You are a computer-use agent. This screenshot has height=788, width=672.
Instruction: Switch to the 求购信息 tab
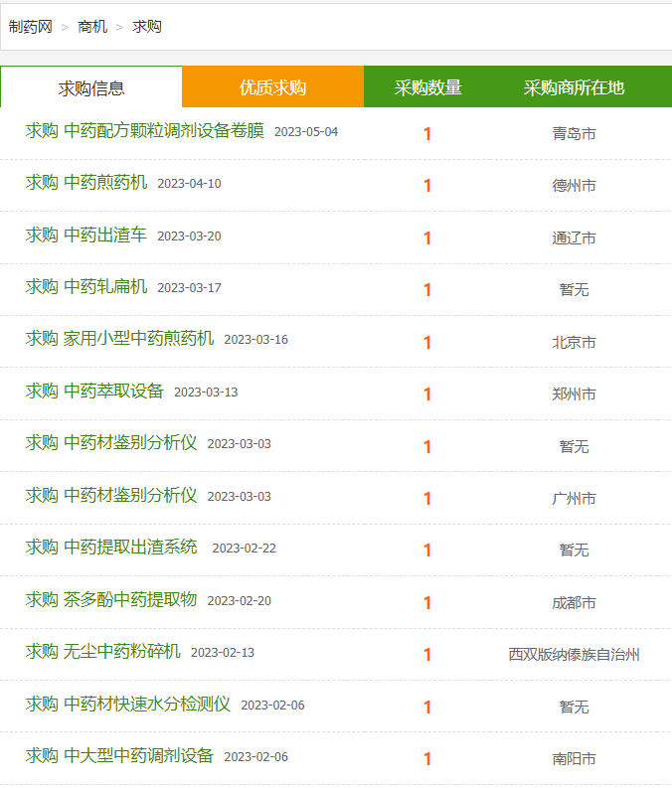[91, 88]
